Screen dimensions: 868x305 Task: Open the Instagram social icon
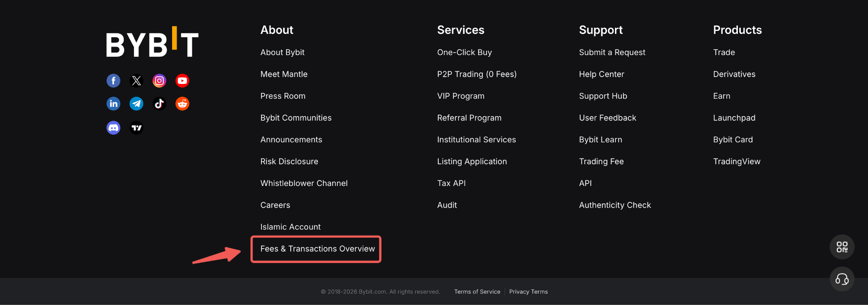(159, 80)
